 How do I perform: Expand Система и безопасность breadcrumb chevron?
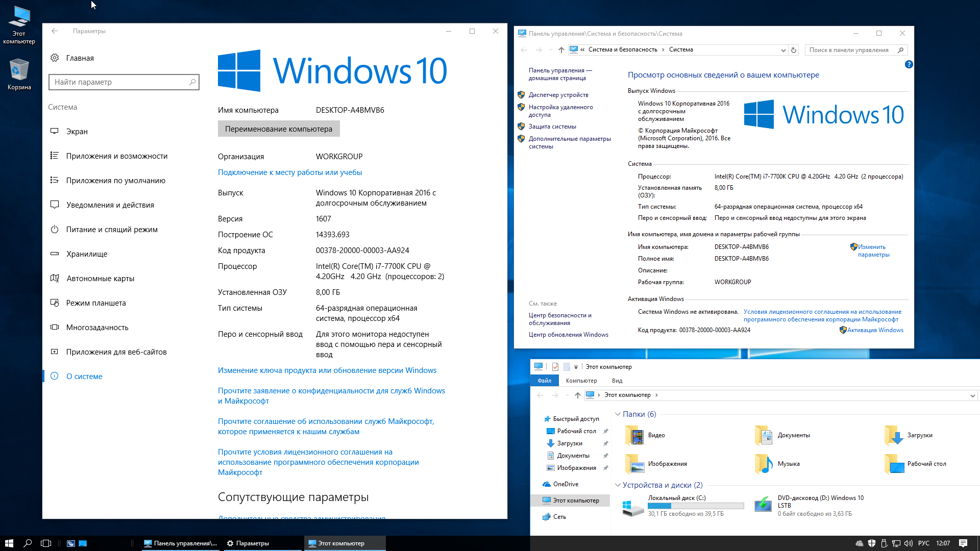[663, 50]
